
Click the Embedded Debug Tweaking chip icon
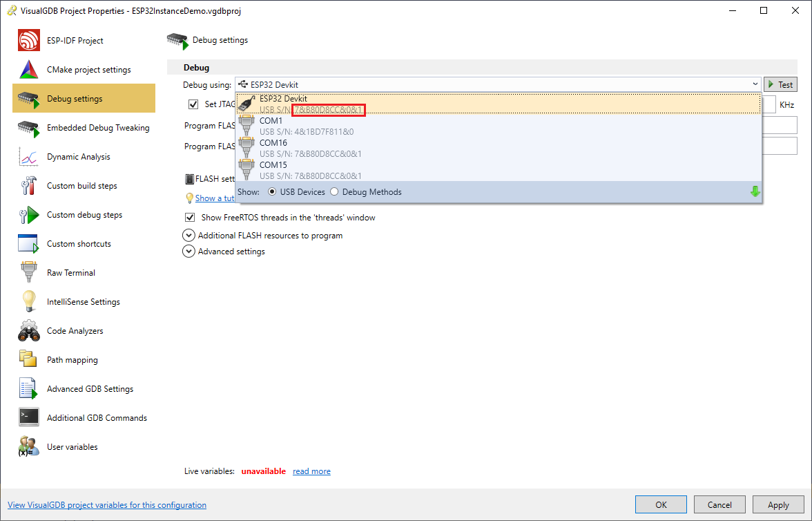coord(29,128)
